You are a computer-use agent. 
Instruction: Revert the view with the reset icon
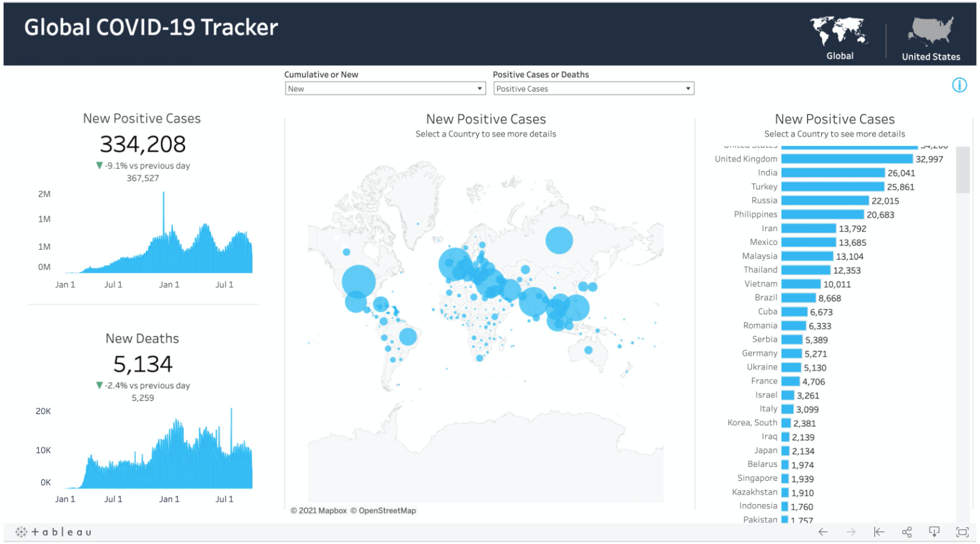[x=879, y=532]
